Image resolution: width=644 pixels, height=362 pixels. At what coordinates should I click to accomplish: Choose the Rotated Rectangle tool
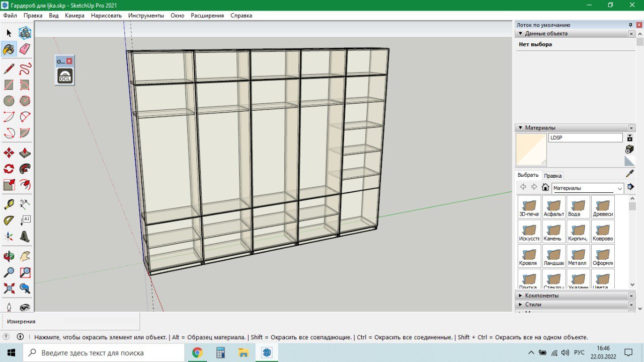coord(25,85)
